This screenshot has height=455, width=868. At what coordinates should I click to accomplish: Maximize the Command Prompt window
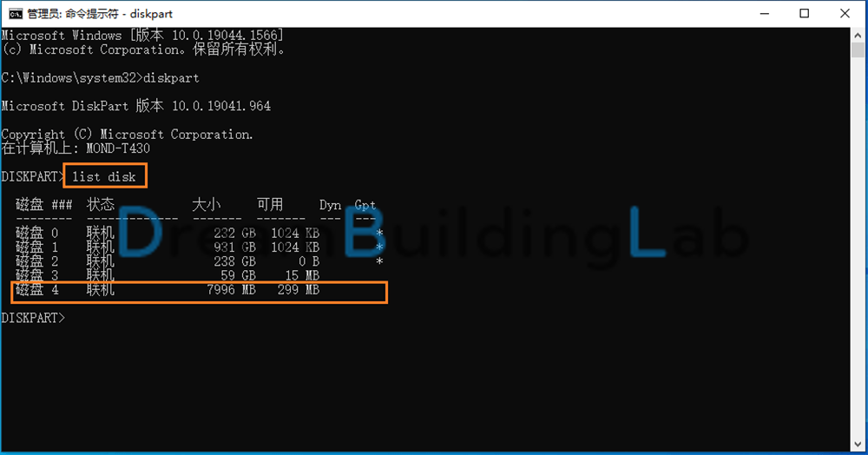pos(805,13)
